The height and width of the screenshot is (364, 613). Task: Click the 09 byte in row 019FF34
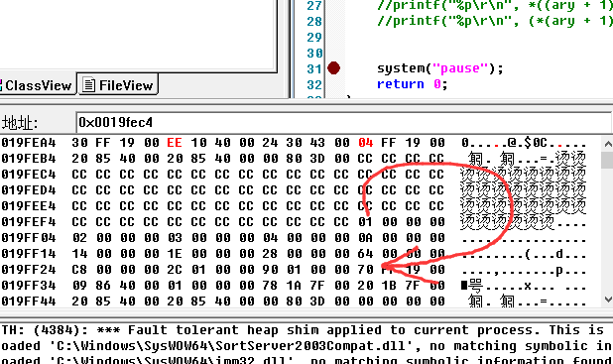[79, 286]
